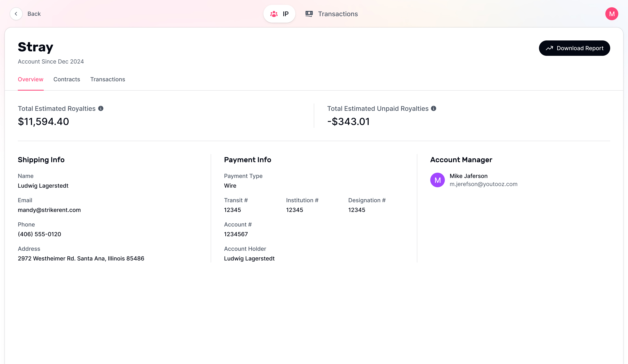
Task: Click info icon beside Total Estimated Royalties
Action: point(101,108)
